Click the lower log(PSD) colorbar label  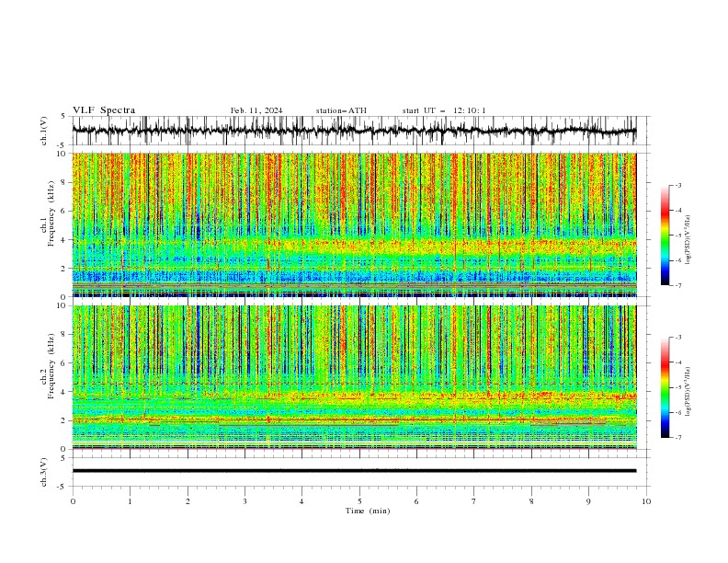(688, 392)
